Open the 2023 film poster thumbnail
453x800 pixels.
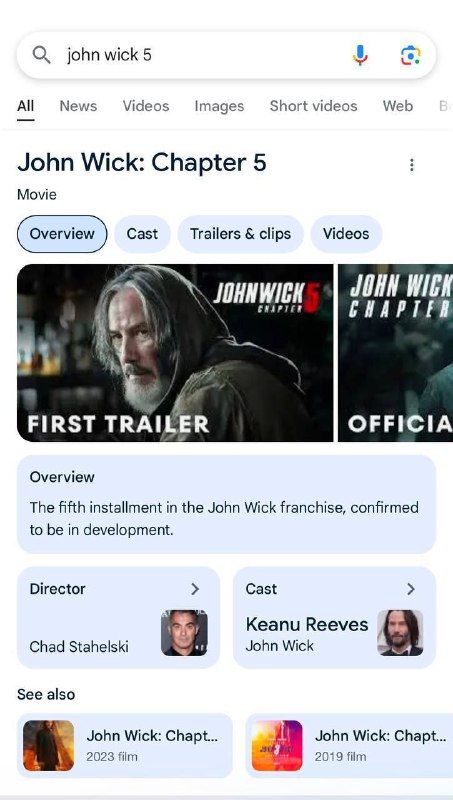[48, 745]
